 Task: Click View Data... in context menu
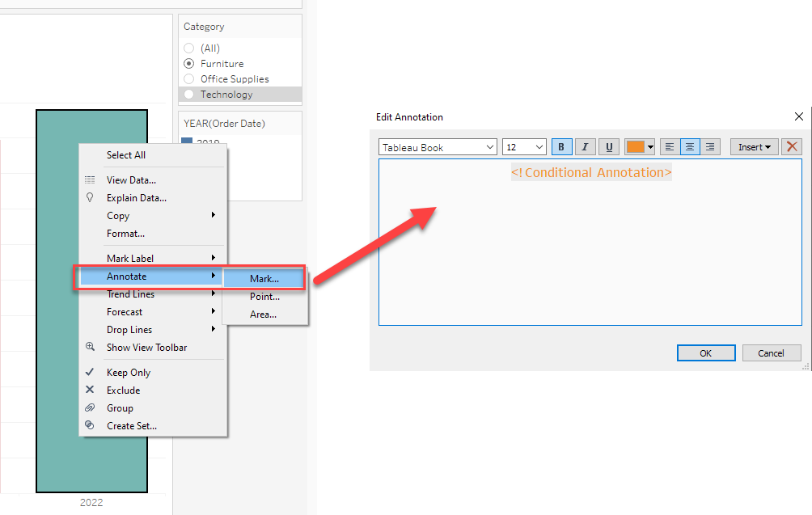pos(131,180)
